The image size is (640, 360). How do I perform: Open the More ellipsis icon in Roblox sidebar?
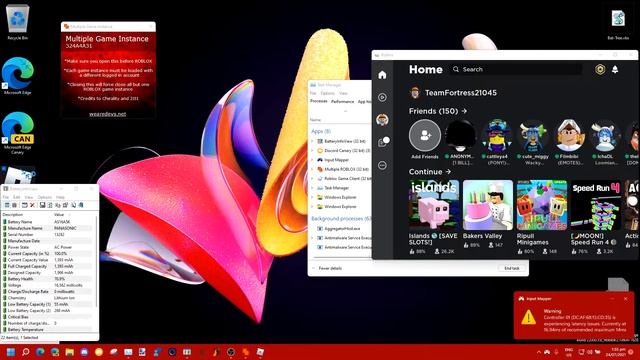click(x=382, y=165)
